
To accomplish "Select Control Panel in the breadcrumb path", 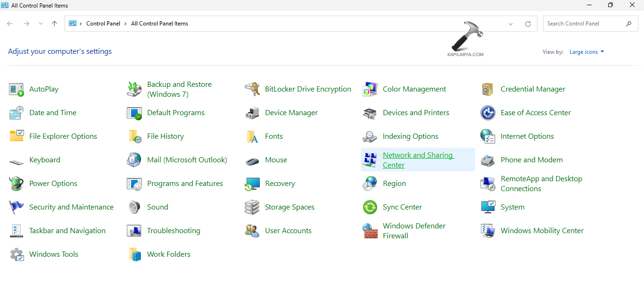I will coord(103,24).
